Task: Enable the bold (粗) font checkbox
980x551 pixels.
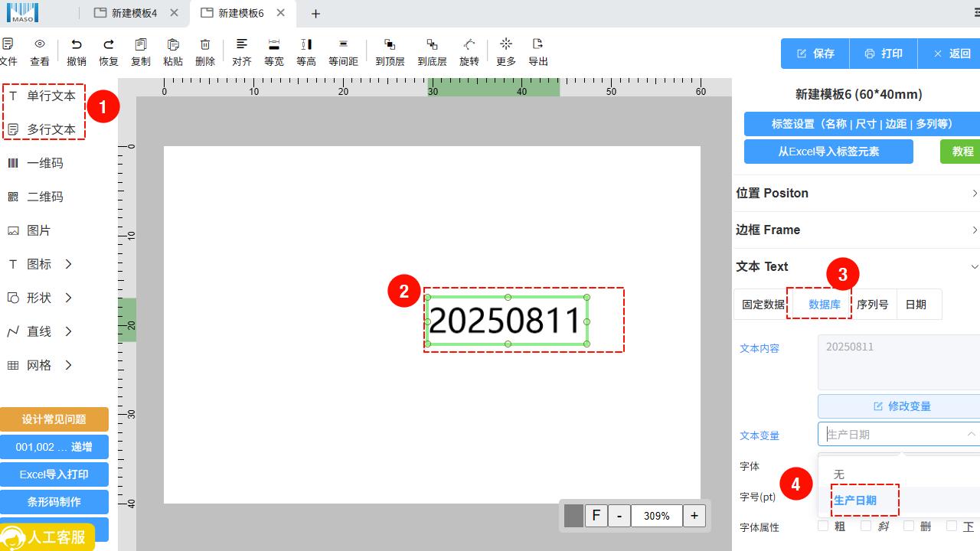Action: [x=823, y=526]
